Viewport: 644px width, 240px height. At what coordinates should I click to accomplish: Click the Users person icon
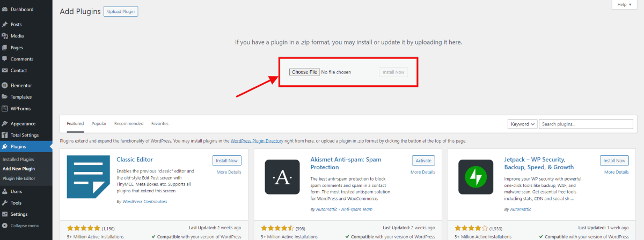pyautogui.click(x=5, y=191)
